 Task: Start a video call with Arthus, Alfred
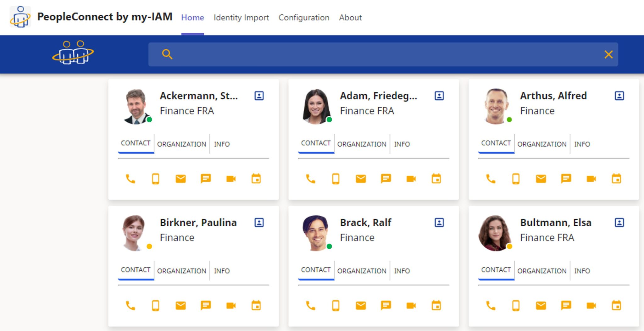[591, 178]
